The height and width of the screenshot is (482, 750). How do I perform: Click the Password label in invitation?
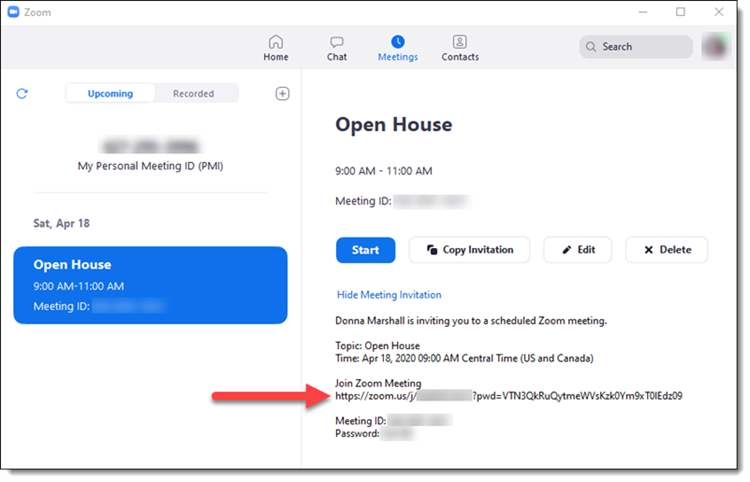357,433
